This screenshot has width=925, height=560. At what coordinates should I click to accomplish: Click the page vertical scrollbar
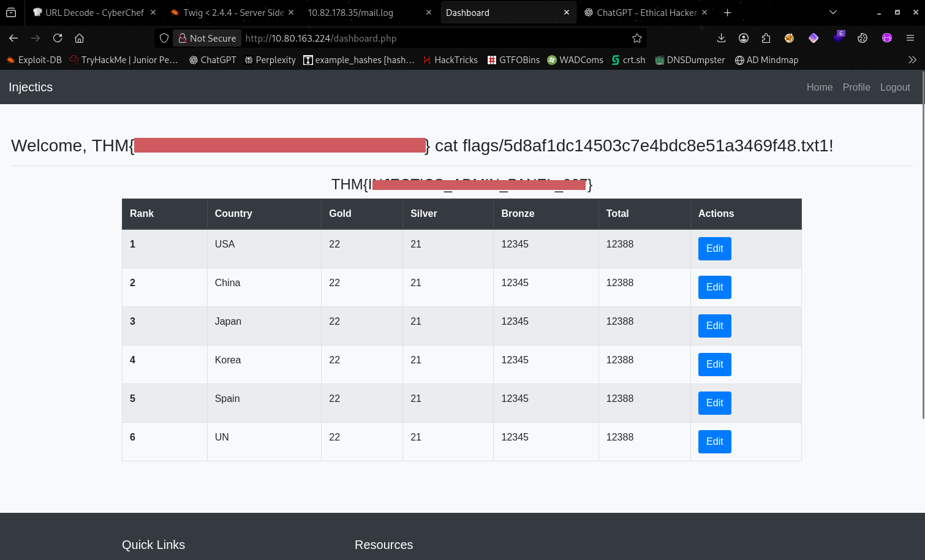(x=923, y=245)
